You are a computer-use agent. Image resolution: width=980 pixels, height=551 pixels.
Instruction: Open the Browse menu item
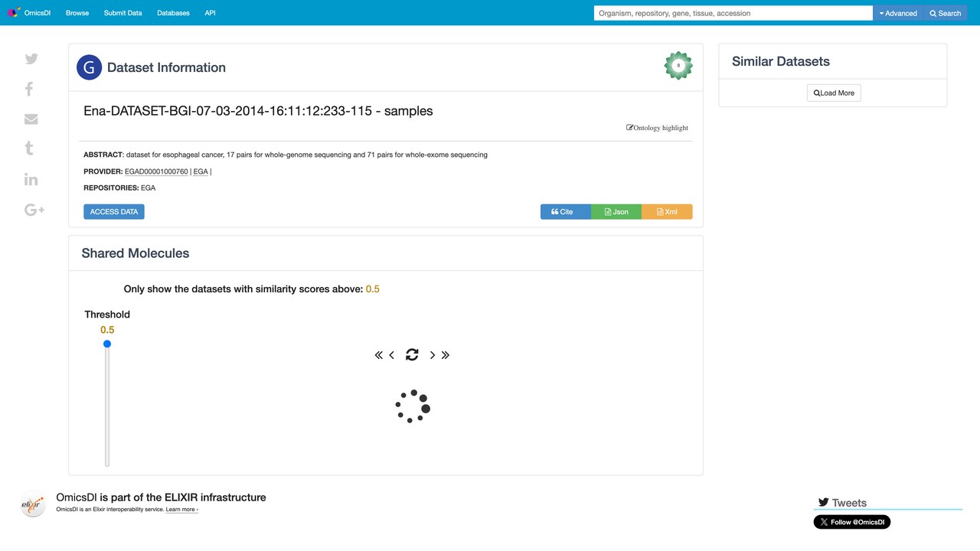click(x=77, y=13)
